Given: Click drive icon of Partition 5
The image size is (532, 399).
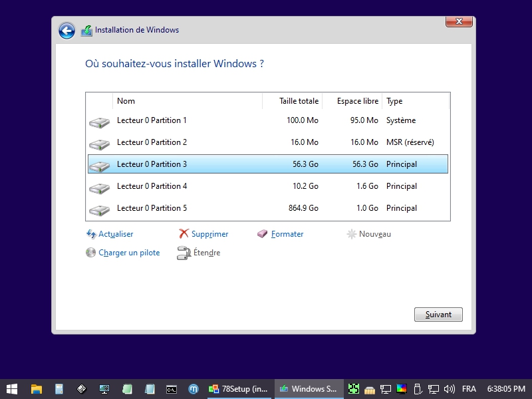Looking at the screenshot, I should coord(99,209).
